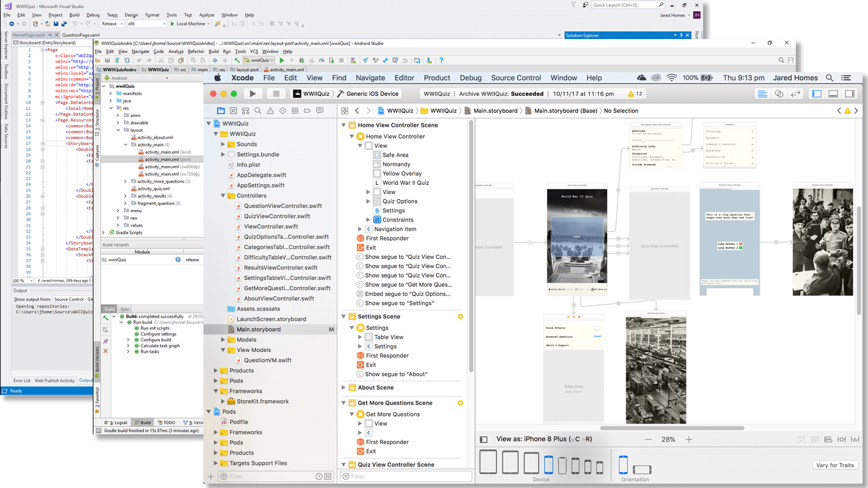Open the Breakpoint navigator in Xcode
This screenshot has width=868, height=488.
[307, 111]
